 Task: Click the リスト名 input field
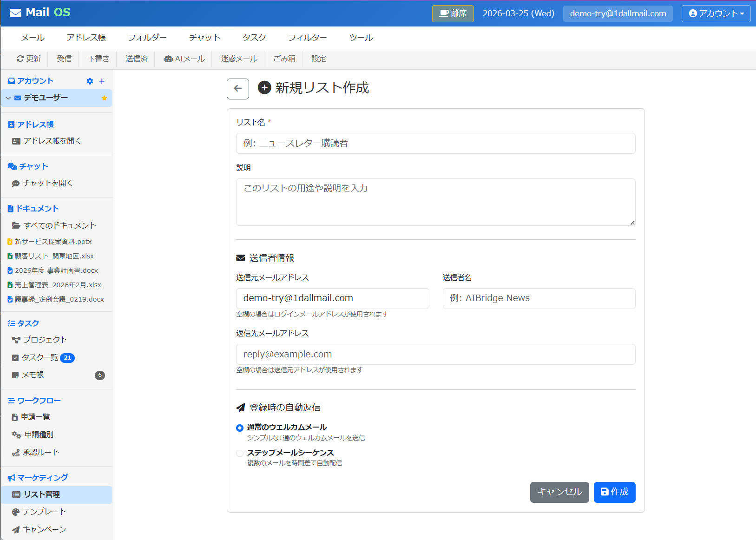pos(435,144)
